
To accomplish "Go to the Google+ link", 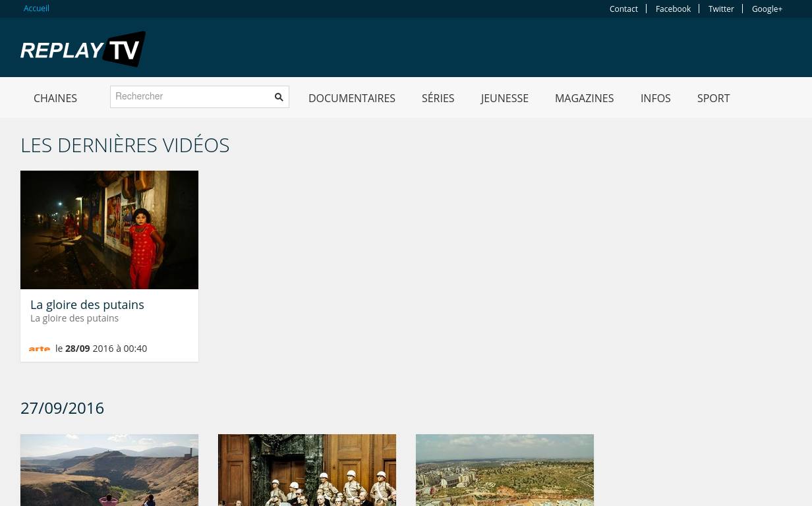I will coord(767,9).
